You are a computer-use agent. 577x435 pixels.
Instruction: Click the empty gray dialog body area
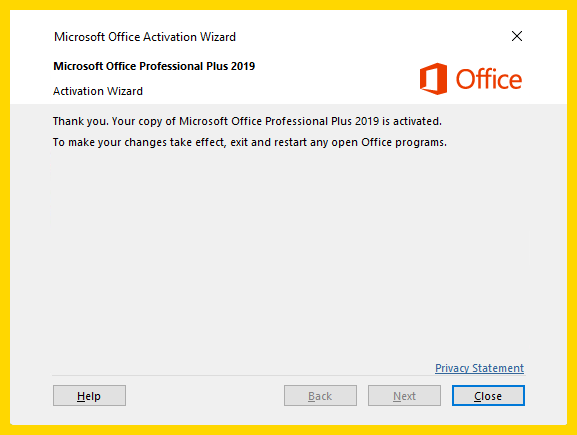point(288,254)
